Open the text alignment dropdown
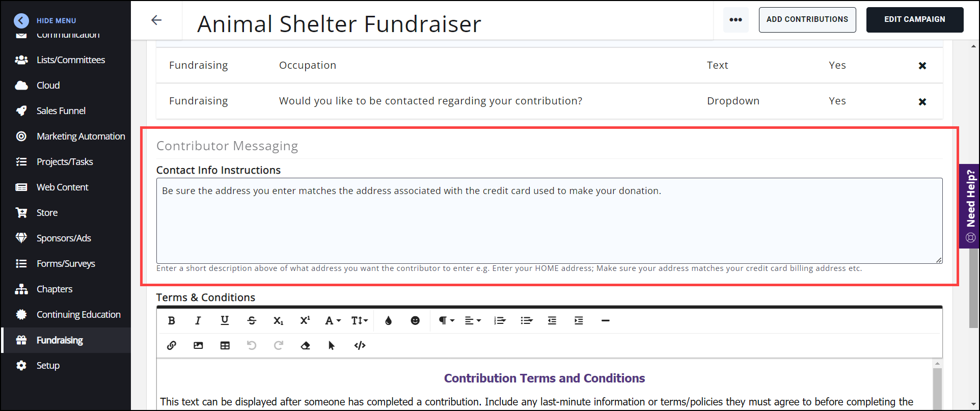This screenshot has height=411, width=980. 472,320
